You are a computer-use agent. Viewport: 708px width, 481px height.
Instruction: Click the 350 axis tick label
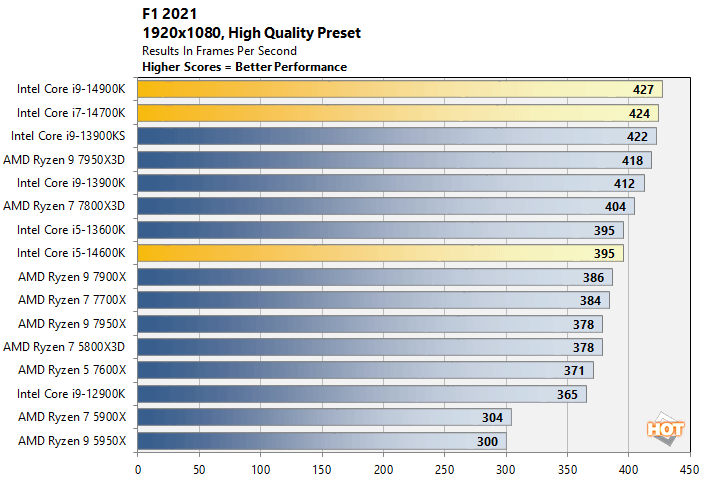(567, 470)
